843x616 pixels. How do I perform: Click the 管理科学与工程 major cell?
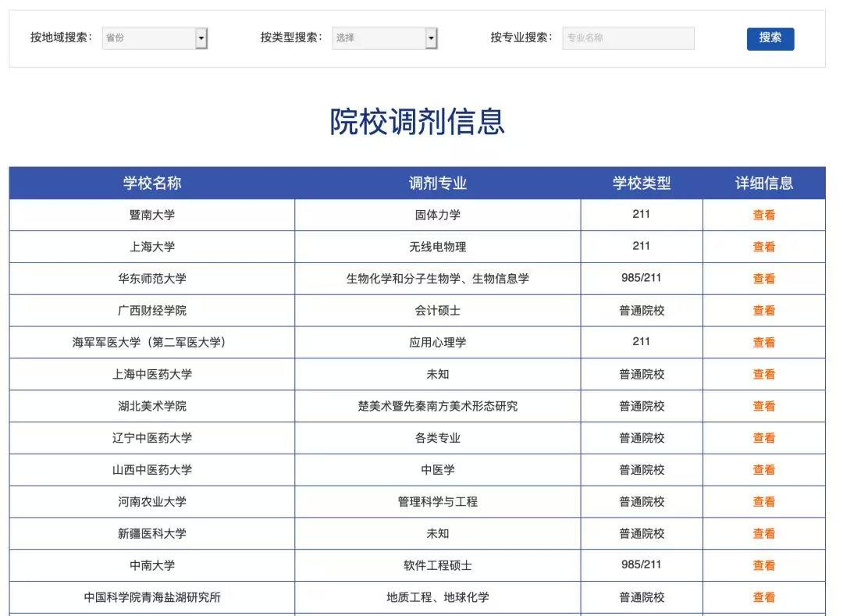438,501
